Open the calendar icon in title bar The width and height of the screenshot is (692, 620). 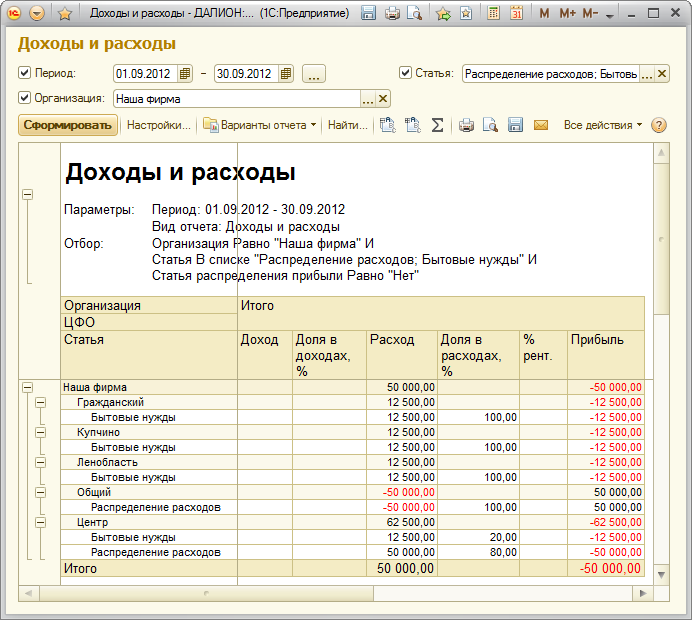pos(516,13)
